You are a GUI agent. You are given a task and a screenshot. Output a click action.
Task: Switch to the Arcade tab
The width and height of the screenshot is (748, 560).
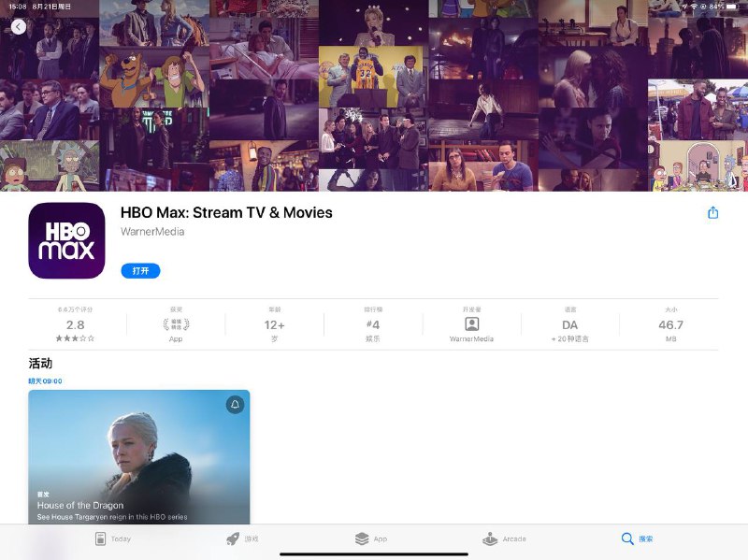point(504,538)
